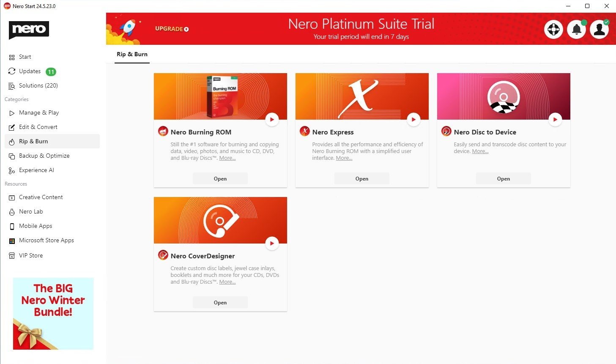The image size is (616, 364).
Task: Click the rocket icon in the banner
Action: tap(127, 29)
